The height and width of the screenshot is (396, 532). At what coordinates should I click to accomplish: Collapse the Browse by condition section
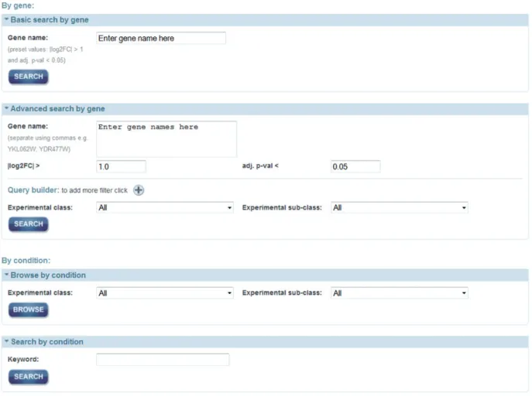point(6,275)
